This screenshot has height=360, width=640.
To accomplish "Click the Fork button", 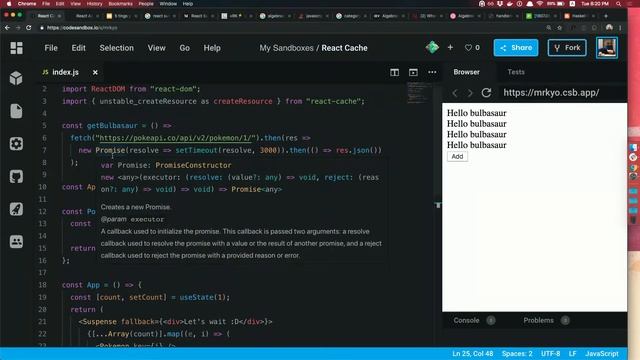I will [x=567, y=47].
